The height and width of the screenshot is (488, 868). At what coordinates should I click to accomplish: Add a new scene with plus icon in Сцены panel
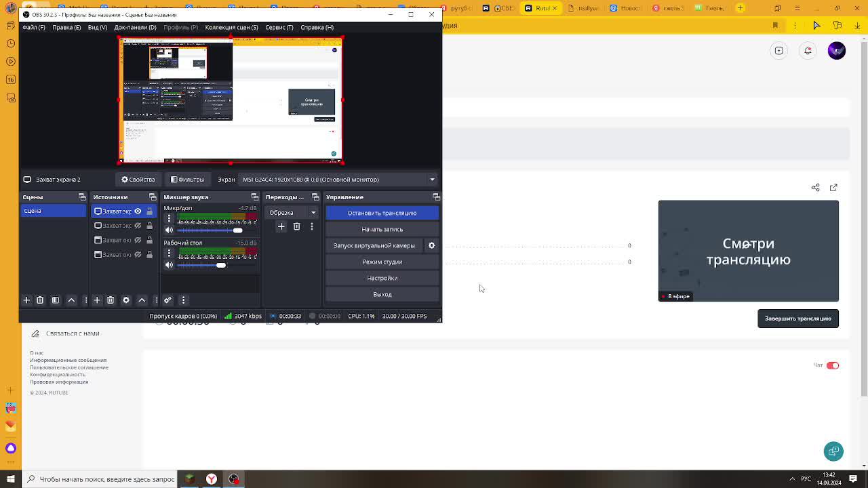click(26, 300)
